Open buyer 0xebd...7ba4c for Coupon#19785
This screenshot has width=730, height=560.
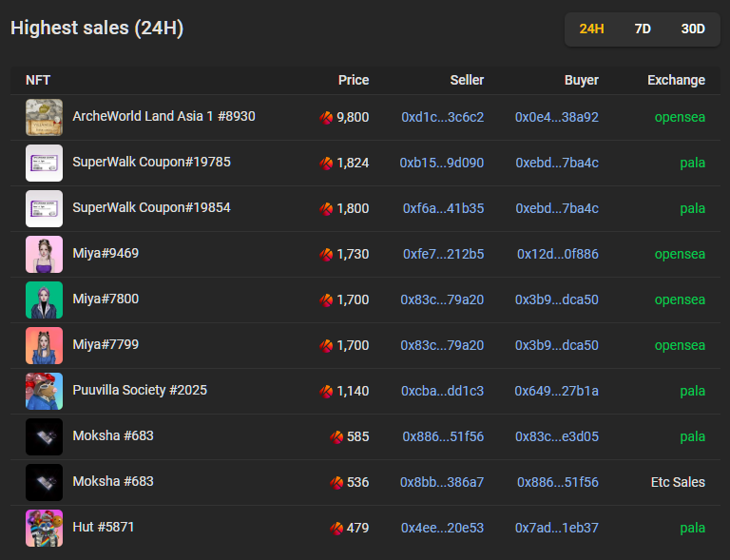(557, 163)
